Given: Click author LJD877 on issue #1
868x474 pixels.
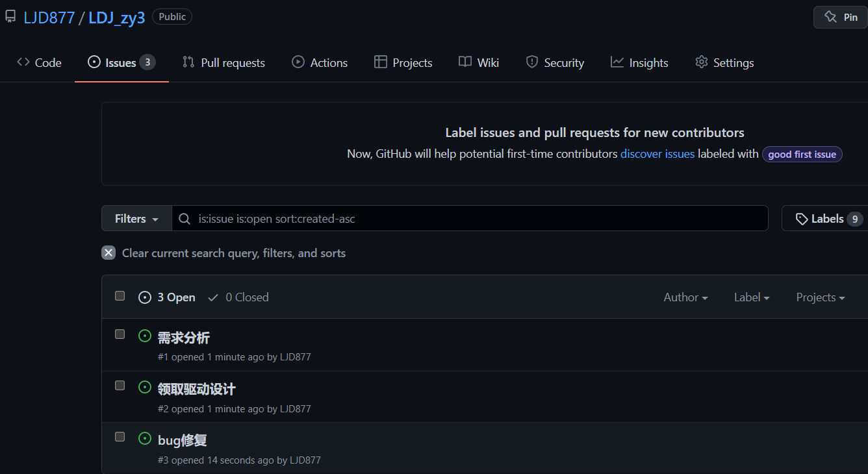Looking at the screenshot, I should click(x=296, y=357).
